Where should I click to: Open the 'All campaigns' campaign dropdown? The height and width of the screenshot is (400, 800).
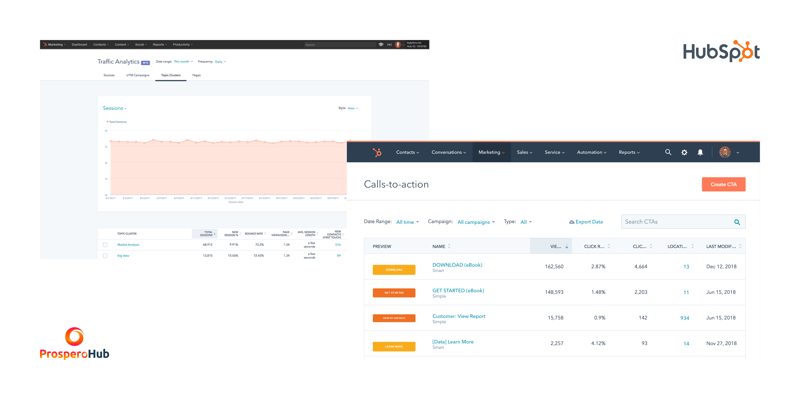(x=476, y=222)
